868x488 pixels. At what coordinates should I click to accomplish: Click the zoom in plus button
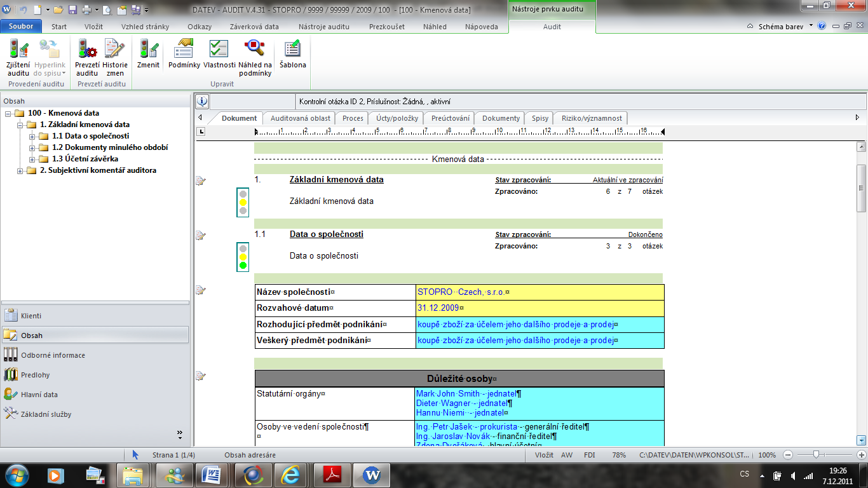point(862,455)
